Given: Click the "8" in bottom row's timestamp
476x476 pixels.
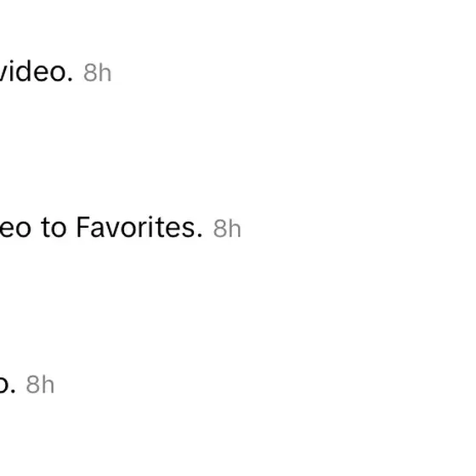Looking at the screenshot, I should pyautogui.click(x=33, y=384).
